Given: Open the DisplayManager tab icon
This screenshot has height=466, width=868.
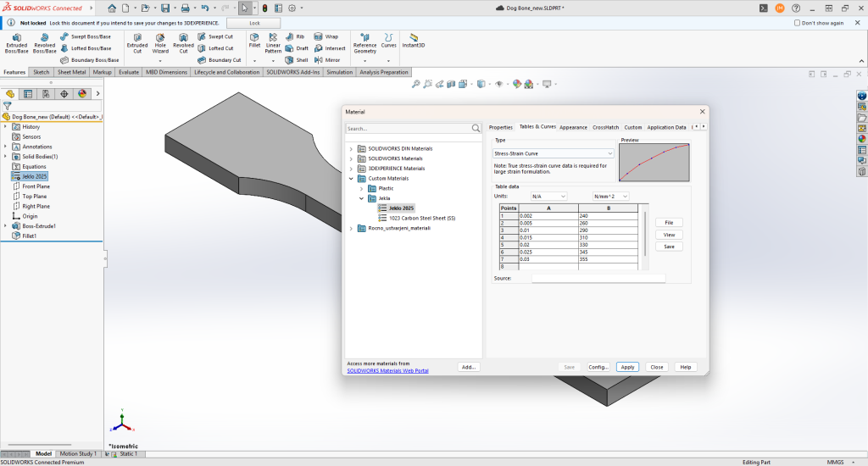Looking at the screenshot, I should click(x=82, y=94).
